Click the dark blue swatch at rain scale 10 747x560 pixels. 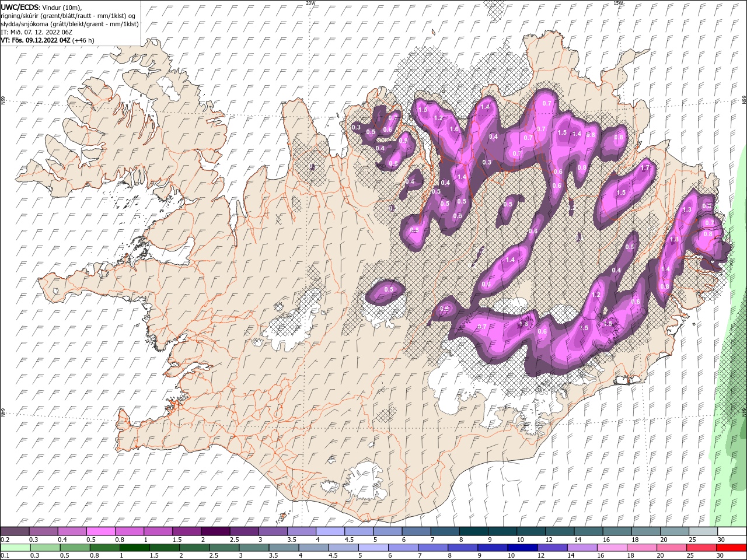[521, 548]
